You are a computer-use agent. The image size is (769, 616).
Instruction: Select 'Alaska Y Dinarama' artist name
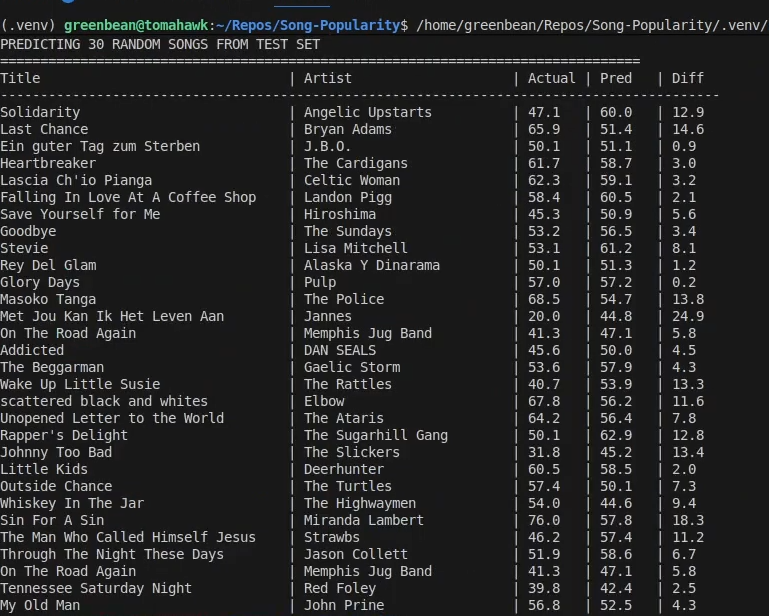[372, 265]
